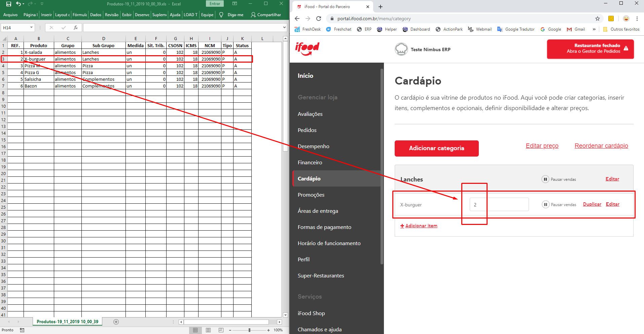Open the Quick Access Toolbar customize arrow in Excel
Screen dimensions: 644x334
coord(42,4)
